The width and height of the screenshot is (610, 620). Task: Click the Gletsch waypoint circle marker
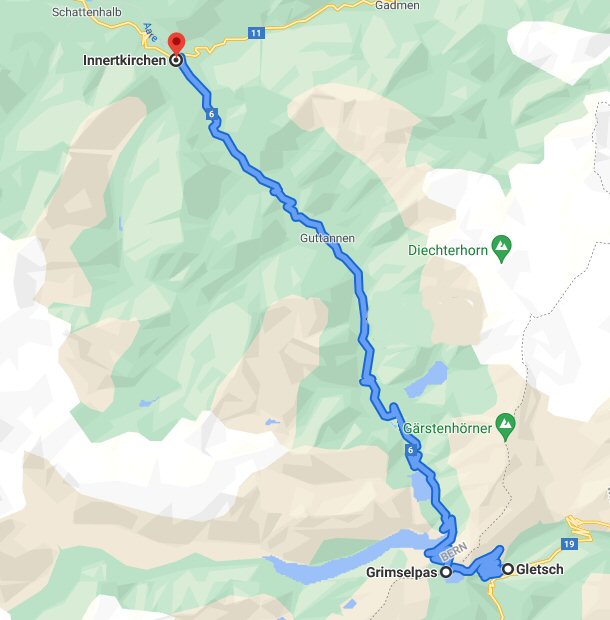coord(508,569)
